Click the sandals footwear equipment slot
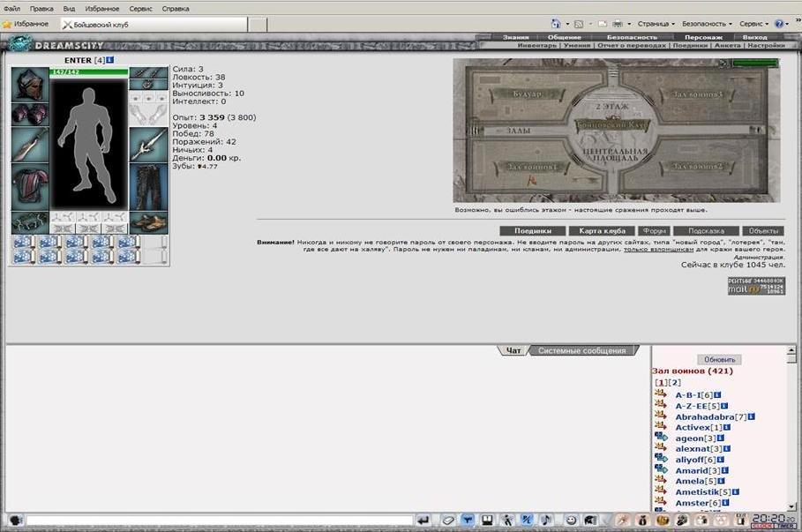 point(149,223)
